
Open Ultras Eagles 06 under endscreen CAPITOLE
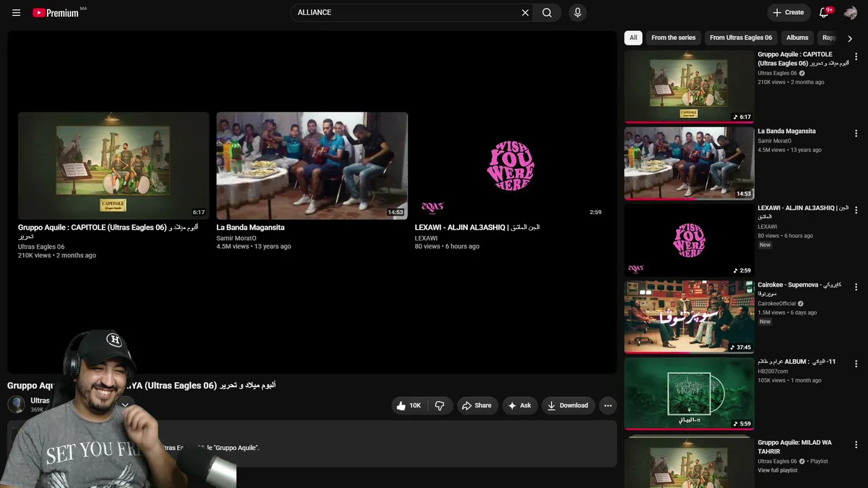(x=41, y=247)
